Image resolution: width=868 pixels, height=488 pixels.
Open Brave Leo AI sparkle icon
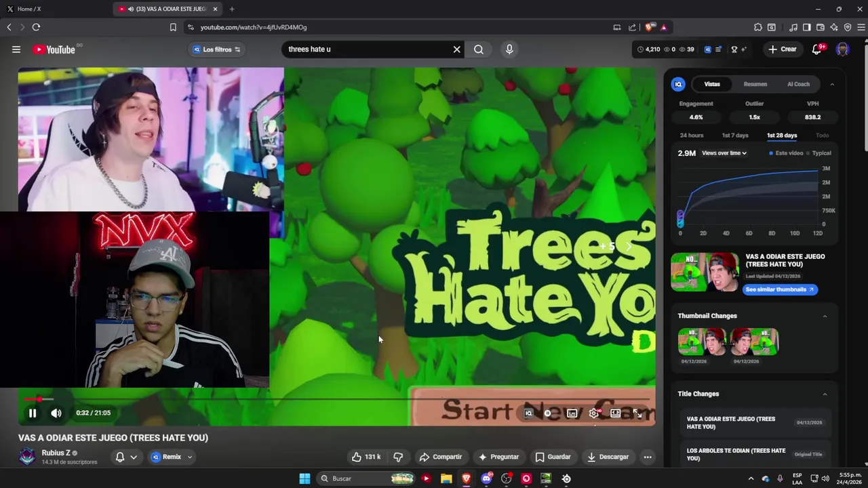834,27
